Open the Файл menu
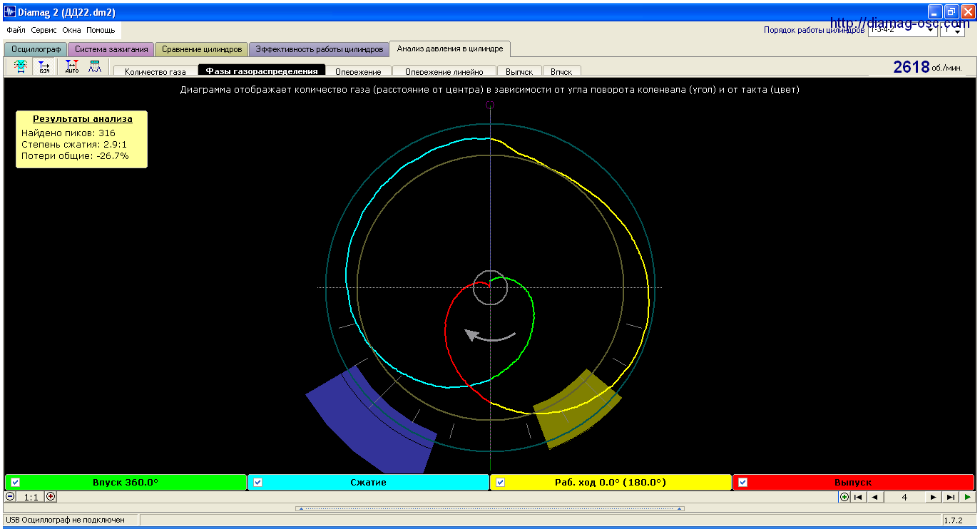Screen dimensions: 980x529 point(16,30)
